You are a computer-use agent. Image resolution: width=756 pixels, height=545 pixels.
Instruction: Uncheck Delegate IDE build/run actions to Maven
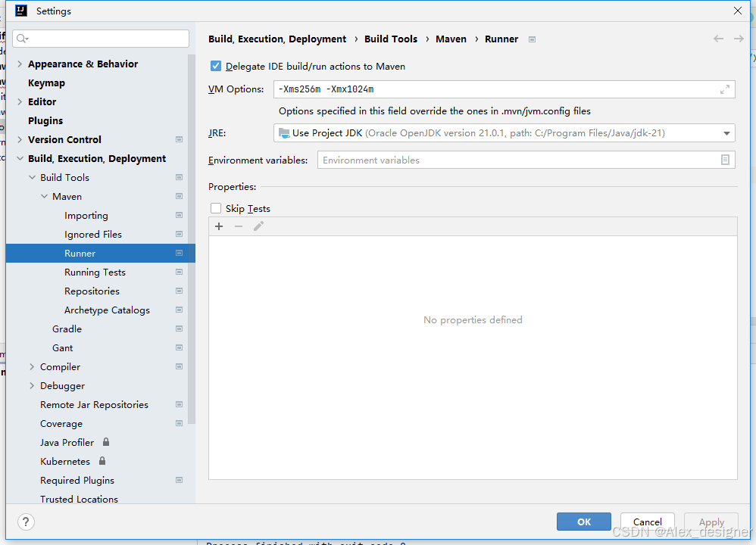click(x=216, y=66)
